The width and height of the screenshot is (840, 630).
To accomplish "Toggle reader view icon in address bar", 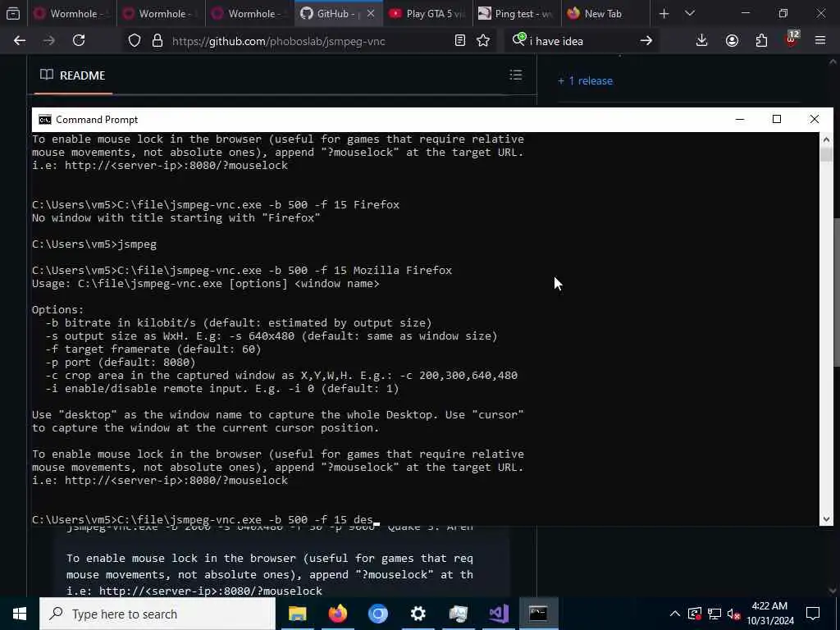I will [x=459, y=41].
